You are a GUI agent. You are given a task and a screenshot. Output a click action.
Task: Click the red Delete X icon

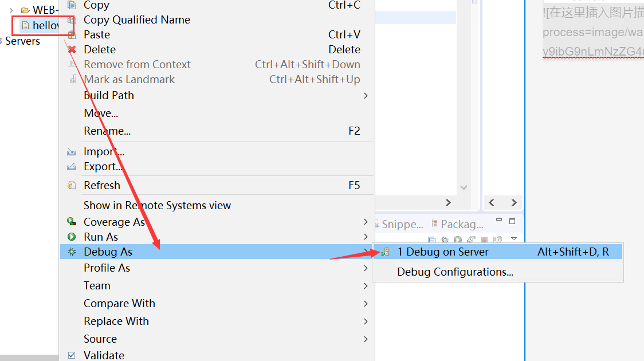pos(72,49)
